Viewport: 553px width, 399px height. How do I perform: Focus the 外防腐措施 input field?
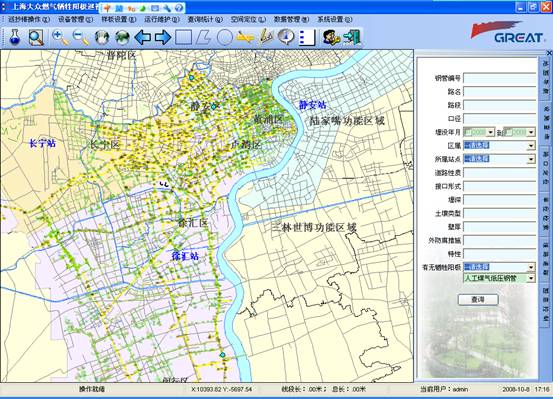(500, 240)
